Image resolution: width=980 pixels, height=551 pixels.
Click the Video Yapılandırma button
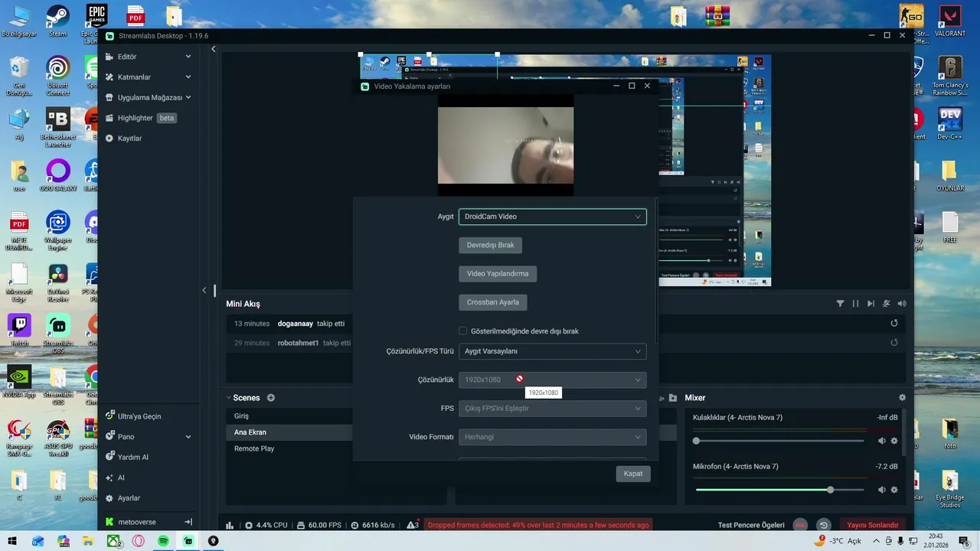pos(498,273)
